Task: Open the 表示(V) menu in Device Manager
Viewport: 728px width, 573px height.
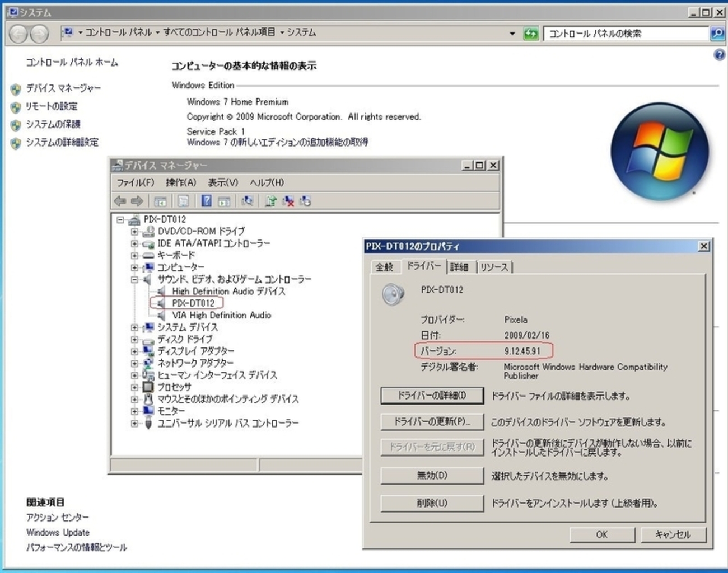Action: click(x=223, y=182)
